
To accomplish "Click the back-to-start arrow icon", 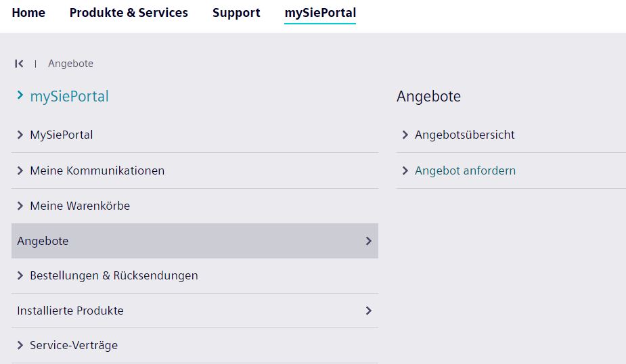I will [x=19, y=64].
